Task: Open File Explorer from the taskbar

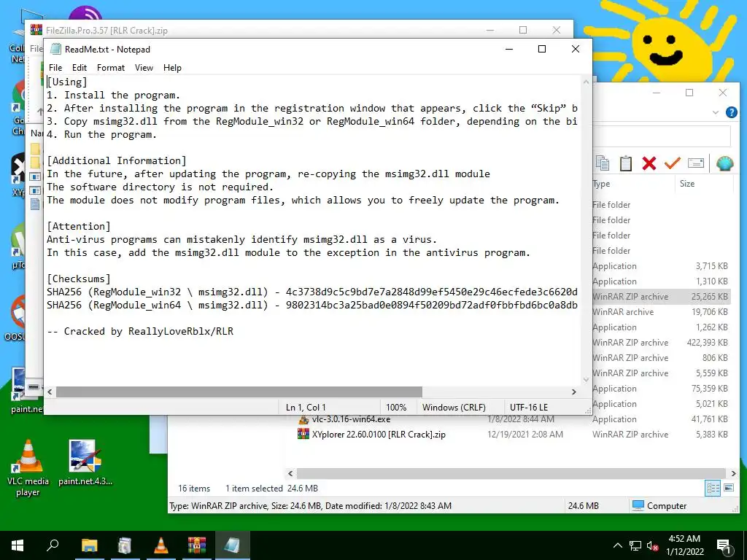Action: click(x=89, y=545)
